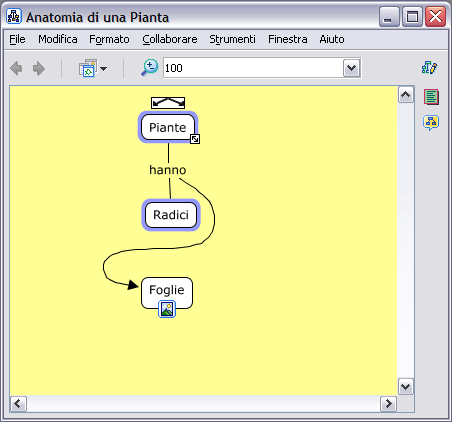Click the forward navigation arrow icon
This screenshot has height=422, width=452.
(39, 68)
